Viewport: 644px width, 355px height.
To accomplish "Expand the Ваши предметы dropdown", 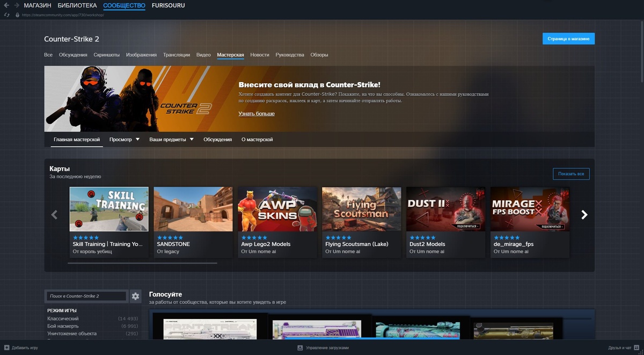I will [171, 140].
